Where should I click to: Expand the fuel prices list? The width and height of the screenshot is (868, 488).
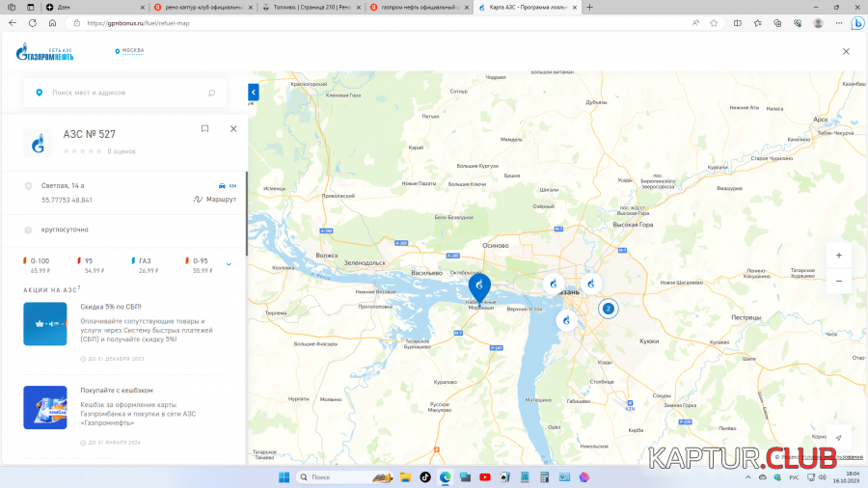pyautogui.click(x=229, y=264)
